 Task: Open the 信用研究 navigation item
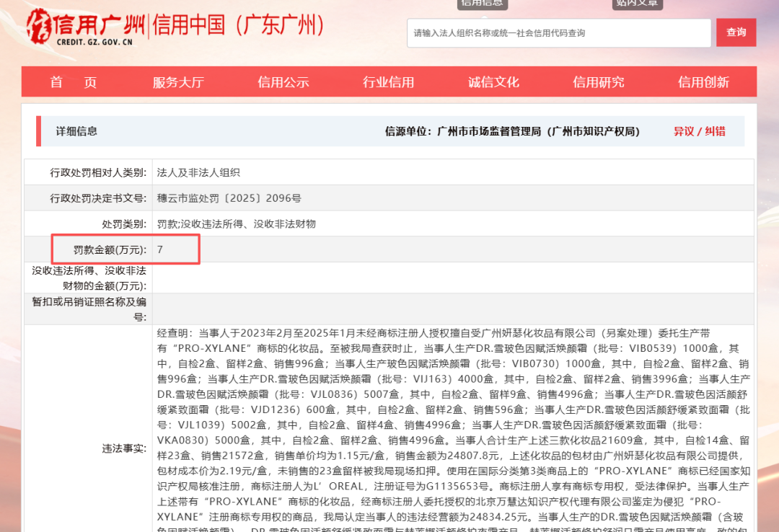599,82
